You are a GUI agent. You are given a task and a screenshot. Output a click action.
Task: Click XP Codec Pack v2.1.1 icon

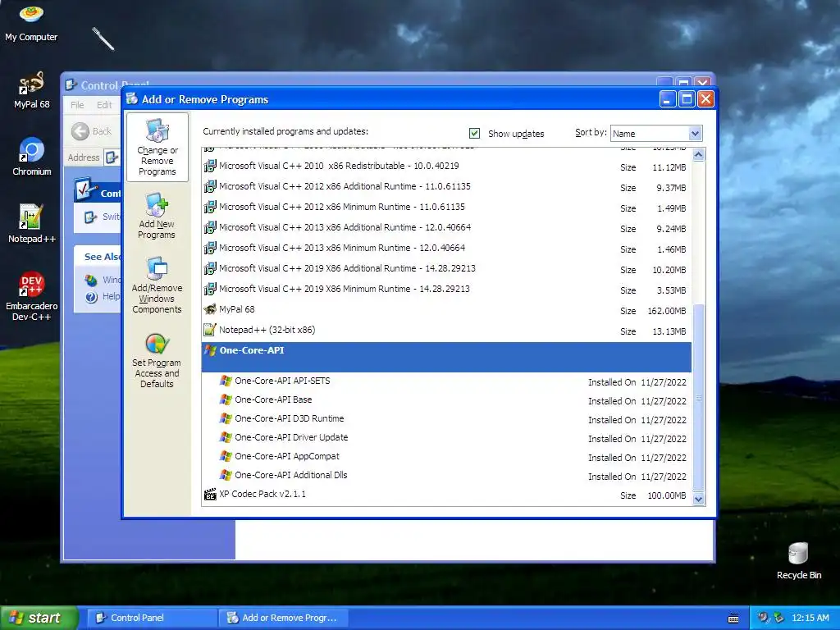pos(210,495)
